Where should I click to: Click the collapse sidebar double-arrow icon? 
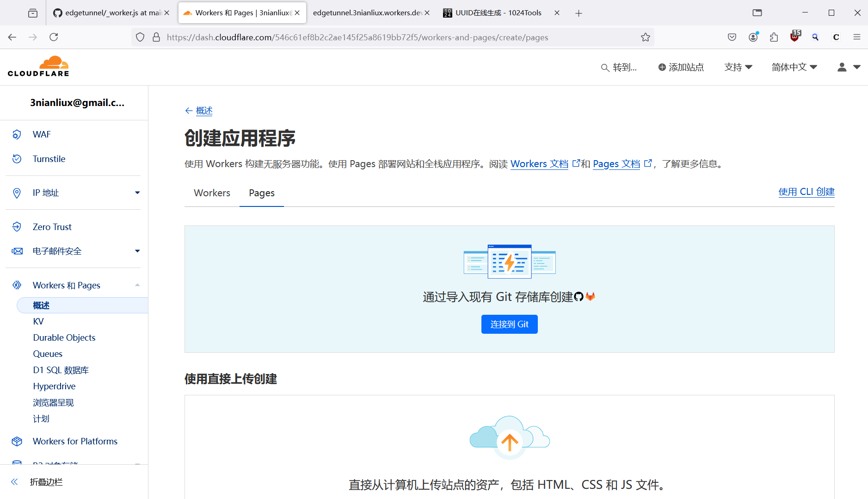coord(14,482)
